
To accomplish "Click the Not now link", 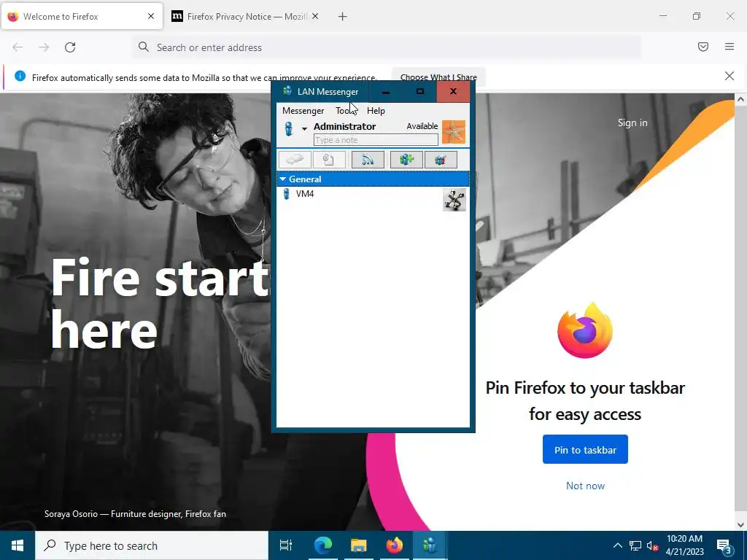I will click(x=585, y=486).
